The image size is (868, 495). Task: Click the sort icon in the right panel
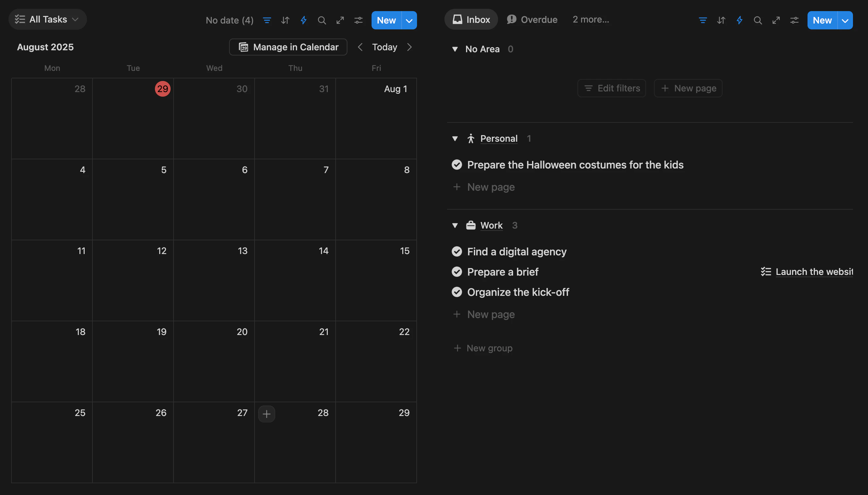(721, 20)
